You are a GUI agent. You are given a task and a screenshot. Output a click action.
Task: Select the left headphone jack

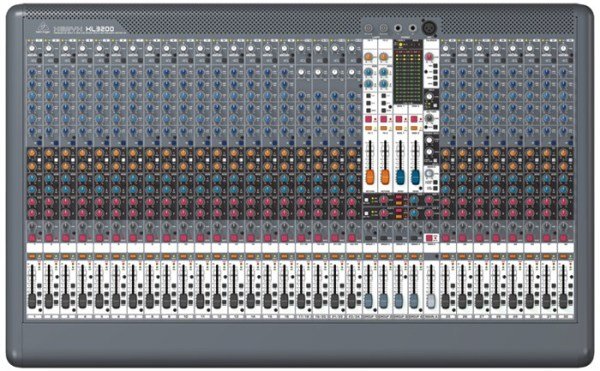click(x=398, y=28)
